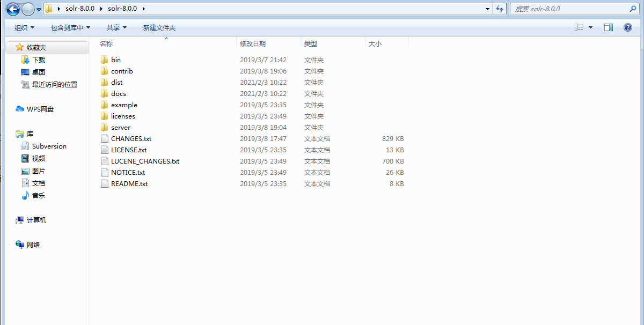The width and height of the screenshot is (644, 325).
Task: Click the 2019/3/7 21:42 date of bin
Action: [263, 60]
